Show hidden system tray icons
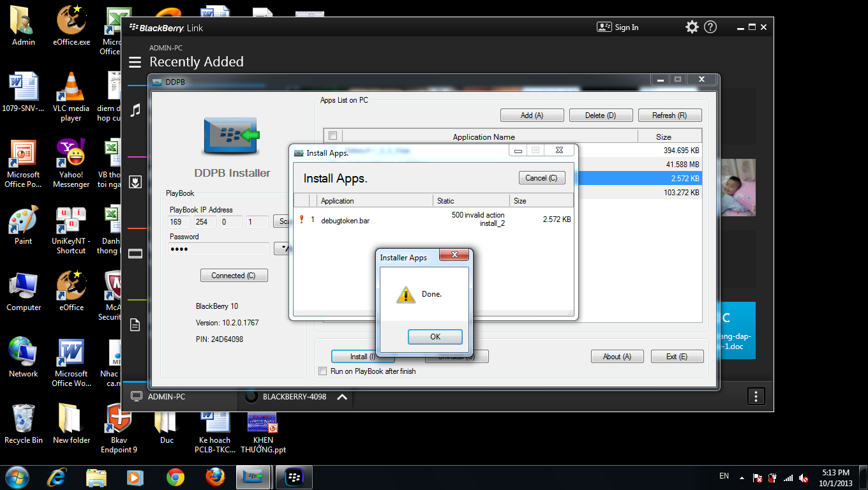Viewport: 868px width, 490px height. click(742, 478)
